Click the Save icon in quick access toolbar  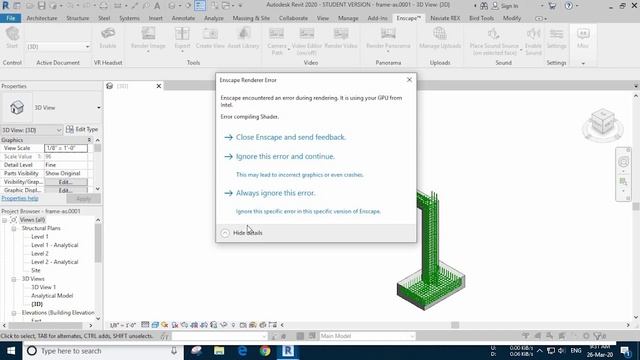(41, 6)
